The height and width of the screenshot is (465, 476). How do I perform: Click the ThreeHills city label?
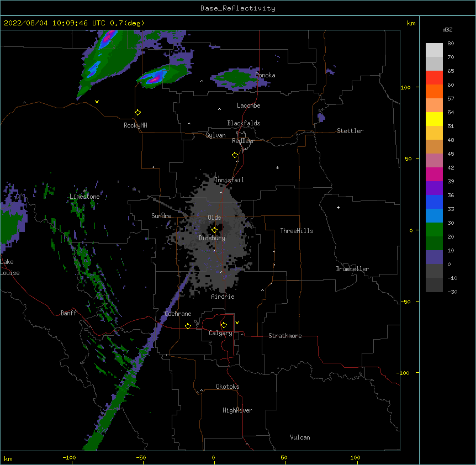[x=297, y=231]
